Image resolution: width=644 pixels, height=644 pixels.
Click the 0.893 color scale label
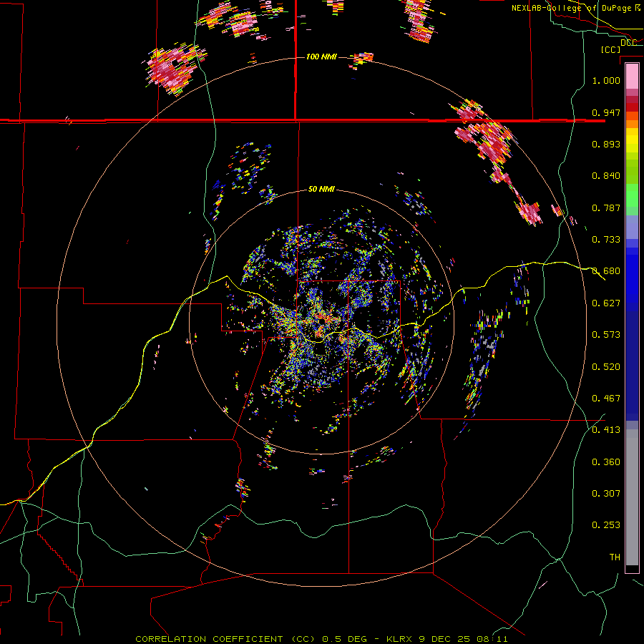[x=606, y=144]
